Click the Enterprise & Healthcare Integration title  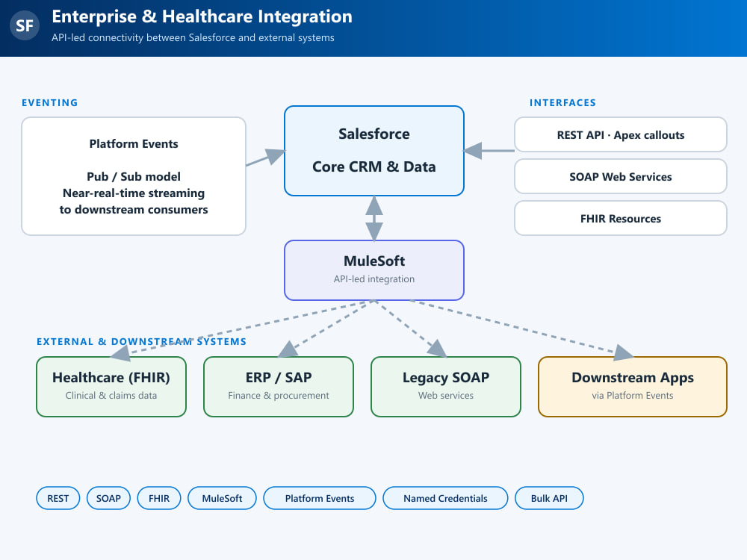[202, 16]
